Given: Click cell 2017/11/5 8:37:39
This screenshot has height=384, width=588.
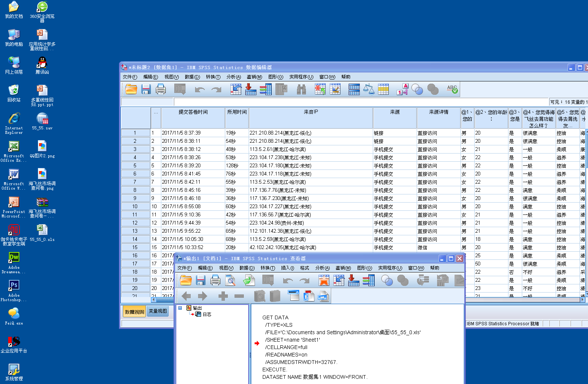Looking at the screenshot, I should [193, 133].
